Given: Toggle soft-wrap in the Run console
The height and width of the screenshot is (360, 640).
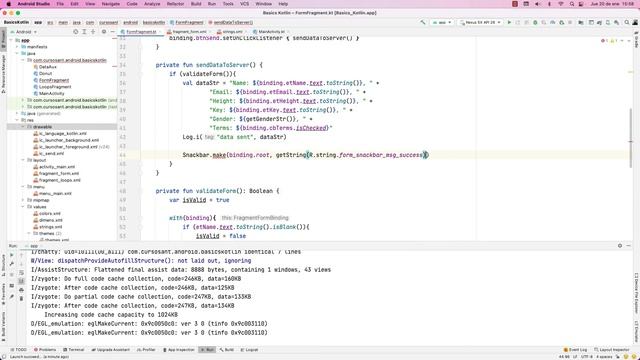Looking at the screenshot, I should point(22,272).
